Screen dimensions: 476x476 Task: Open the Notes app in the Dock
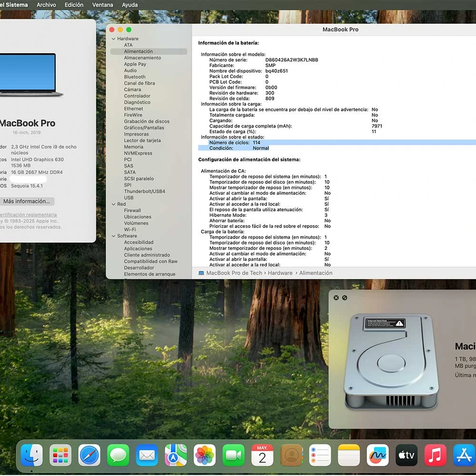click(349, 455)
